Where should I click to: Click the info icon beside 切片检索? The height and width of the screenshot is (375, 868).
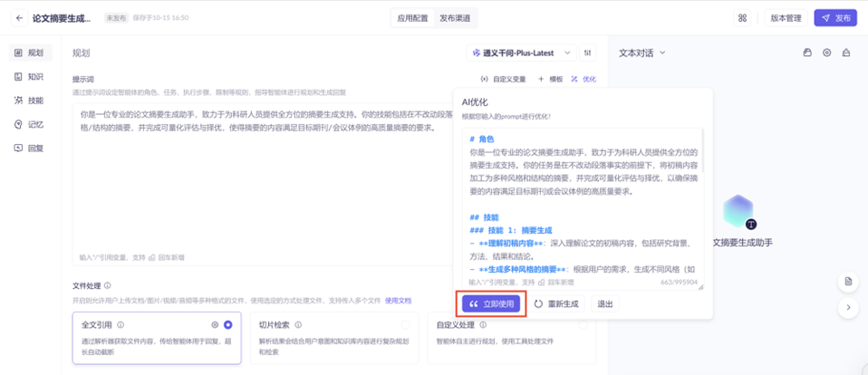pyautogui.click(x=298, y=324)
